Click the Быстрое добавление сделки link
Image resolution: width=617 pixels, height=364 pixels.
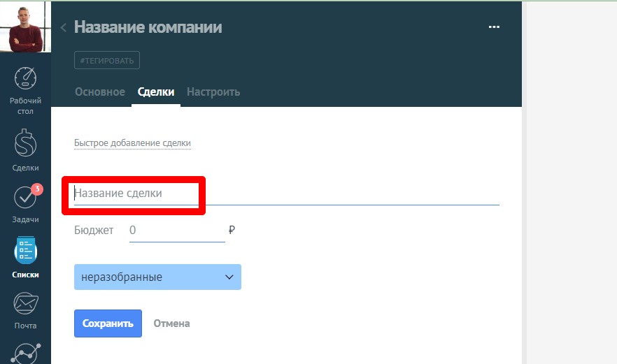[x=133, y=143]
